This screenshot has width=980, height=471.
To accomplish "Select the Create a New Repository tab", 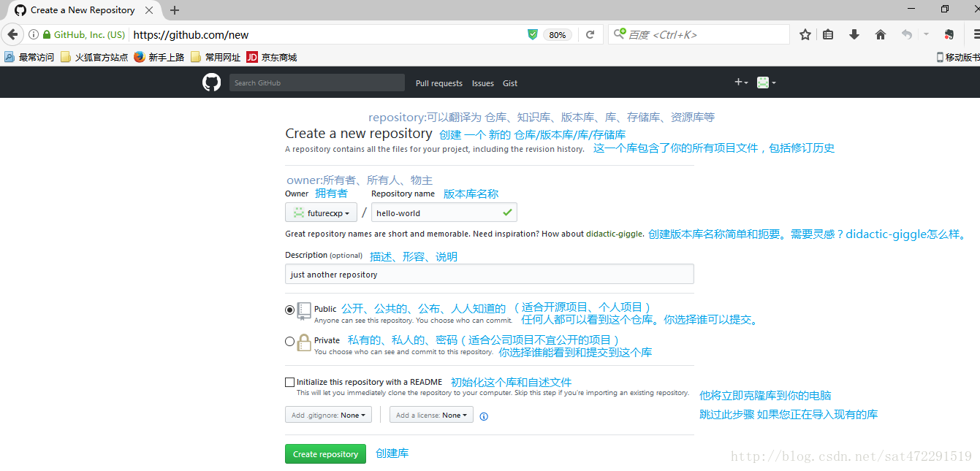I will click(83, 10).
